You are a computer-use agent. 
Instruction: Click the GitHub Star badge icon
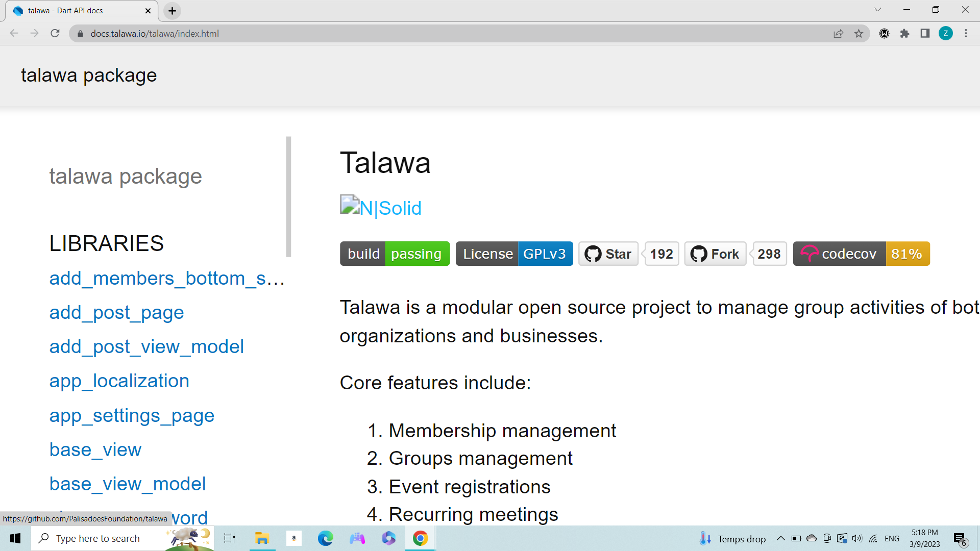(x=608, y=254)
